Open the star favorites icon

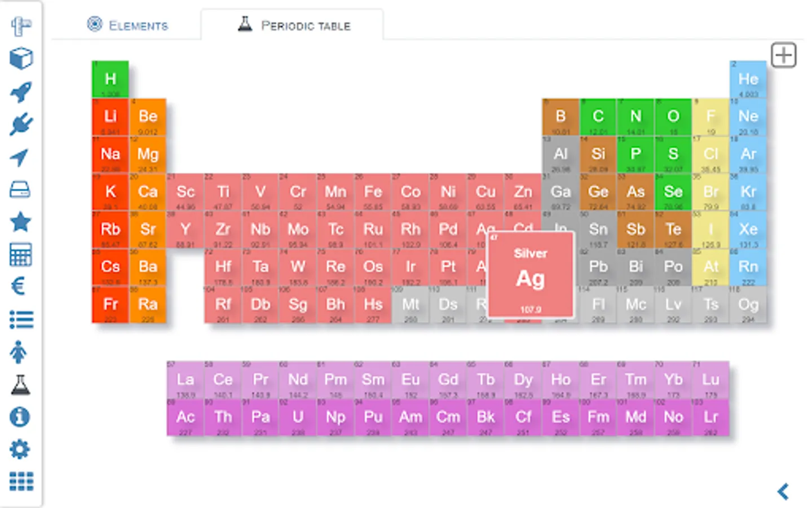point(21,222)
